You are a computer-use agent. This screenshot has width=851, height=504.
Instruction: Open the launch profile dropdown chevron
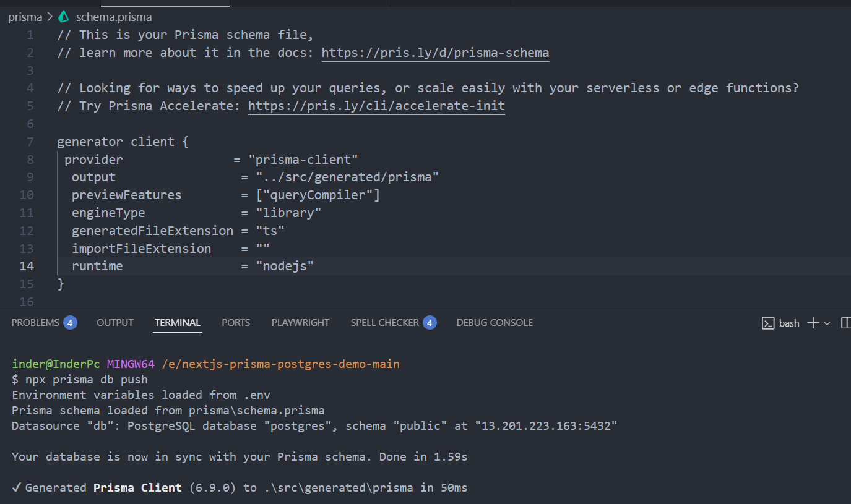click(827, 323)
